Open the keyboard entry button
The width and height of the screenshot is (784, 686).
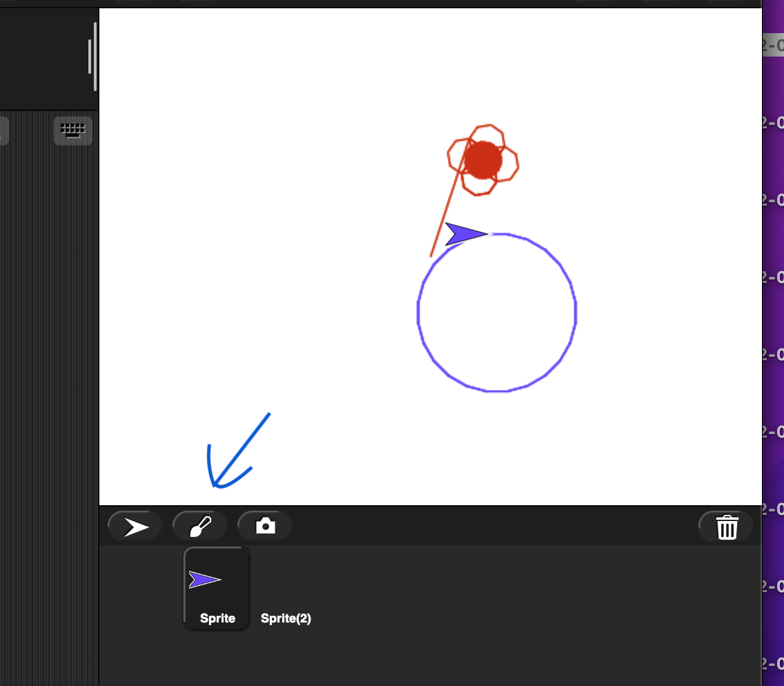[72, 130]
